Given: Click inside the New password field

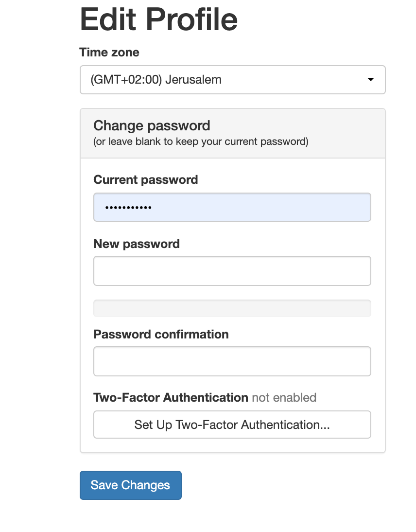Looking at the screenshot, I should coord(232,270).
